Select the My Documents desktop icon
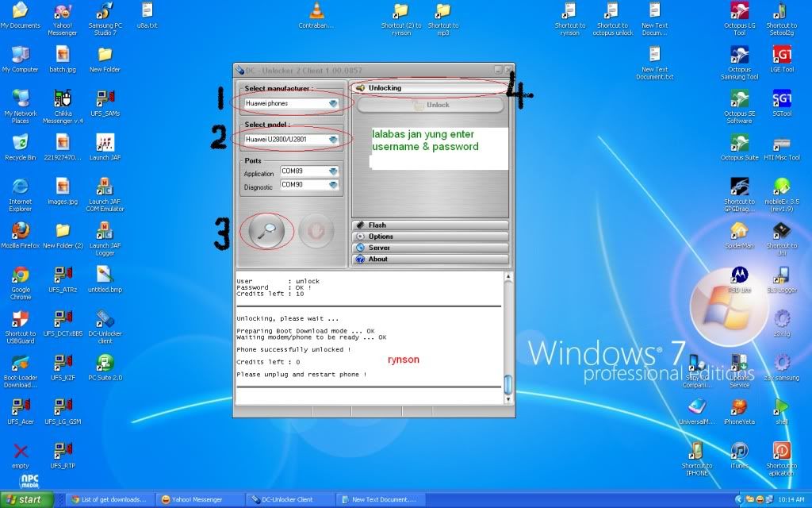812x508 pixels. (20, 16)
